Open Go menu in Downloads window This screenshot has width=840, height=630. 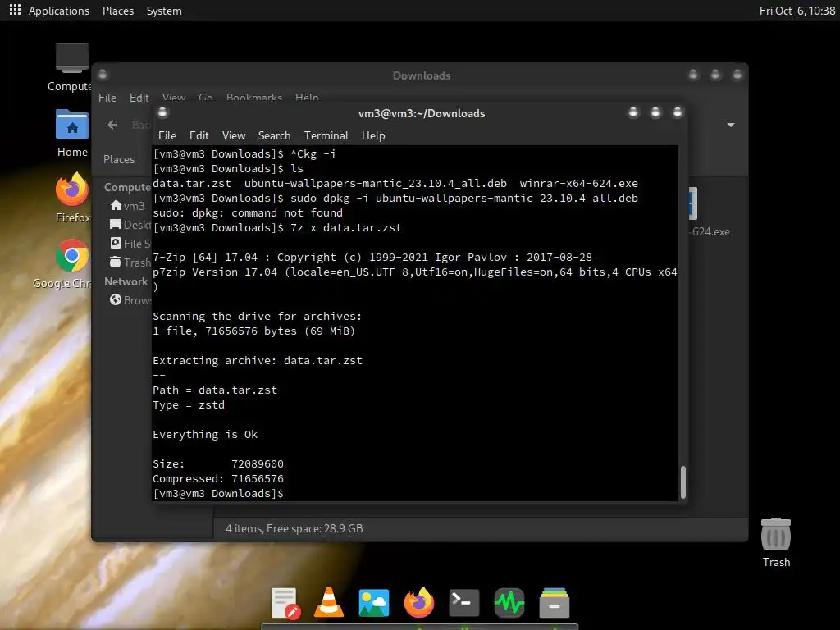click(206, 98)
